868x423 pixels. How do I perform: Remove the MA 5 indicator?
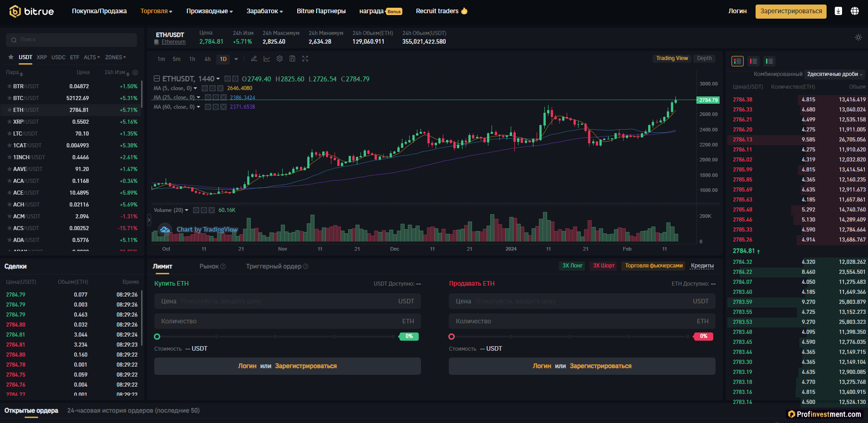(x=220, y=88)
